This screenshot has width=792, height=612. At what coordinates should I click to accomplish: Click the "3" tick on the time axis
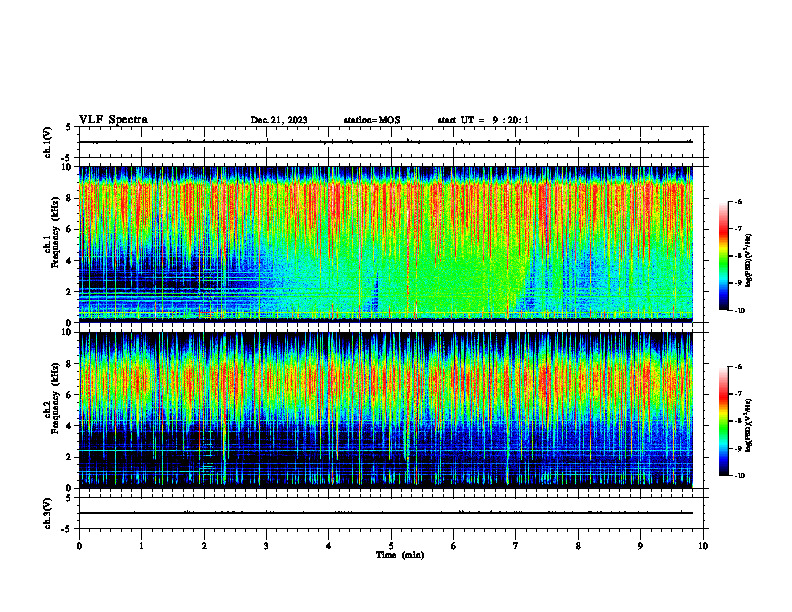266,546
